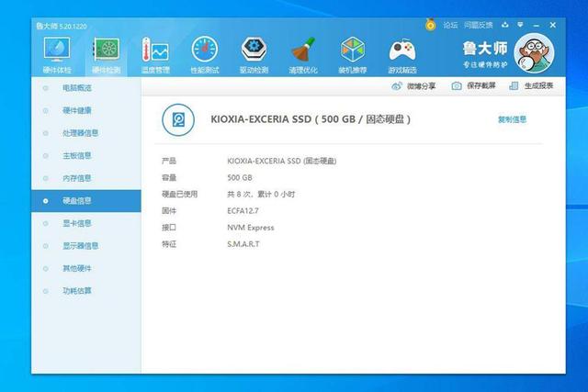This screenshot has width=588, height=392.
Task: Select 显卡信息 in the sidebar
Action: 86,223
